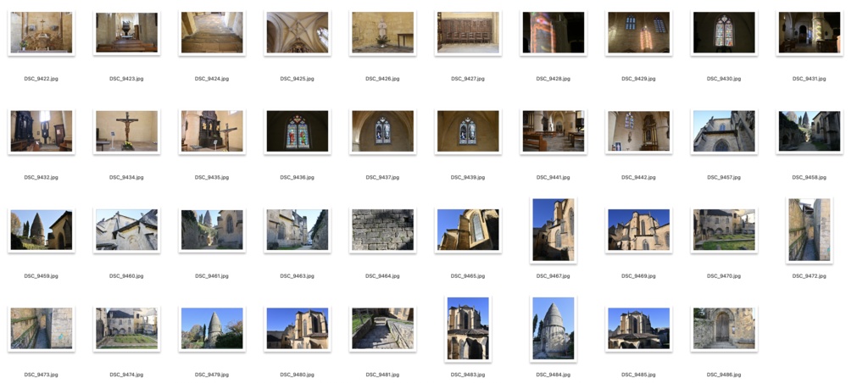Select the DSC_9484.jpg thumbnail
Viewport: 868px width, 383px height.
click(x=553, y=328)
